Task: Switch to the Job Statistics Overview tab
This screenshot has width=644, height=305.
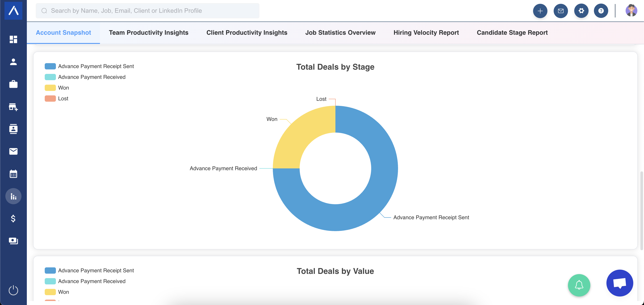Action: pos(340,32)
